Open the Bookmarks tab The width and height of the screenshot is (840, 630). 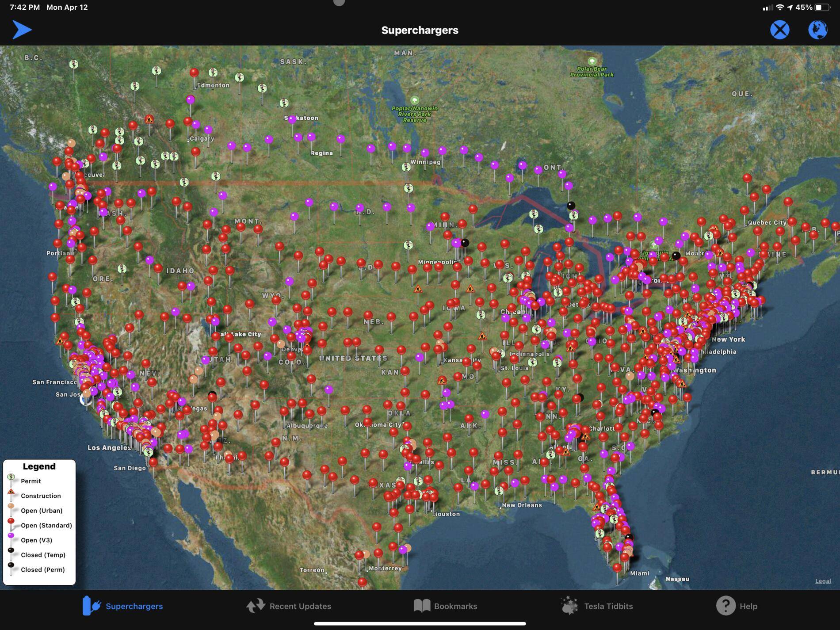coord(445,606)
